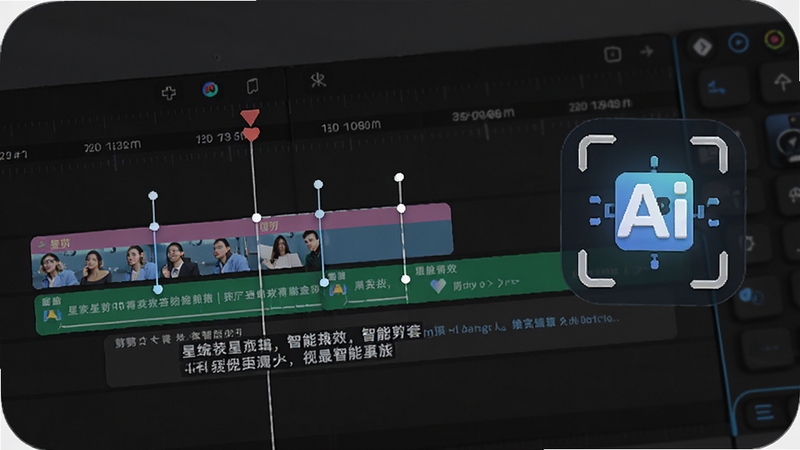Click the A text icon in first green caption clip

point(52,315)
